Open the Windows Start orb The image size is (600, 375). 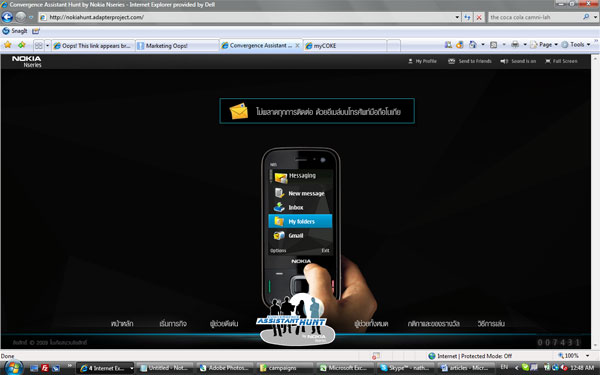point(13,368)
